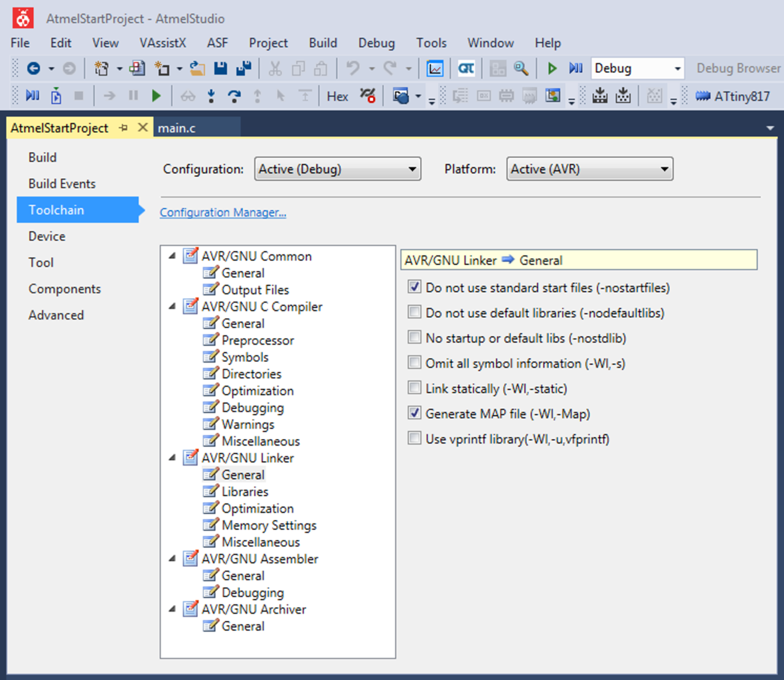Click the Device Programming chip icon
This screenshot has height=680, width=784.
click(x=599, y=96)
